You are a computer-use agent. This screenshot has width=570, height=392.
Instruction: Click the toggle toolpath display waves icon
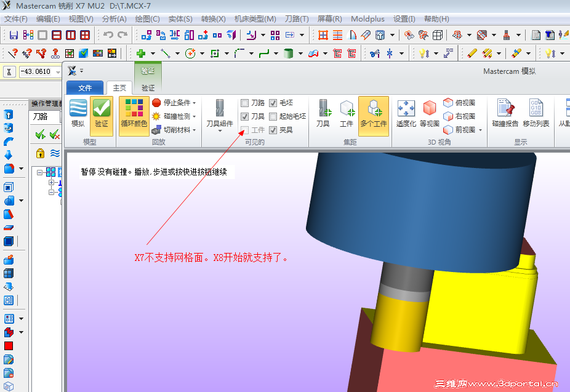click(55, 153)
